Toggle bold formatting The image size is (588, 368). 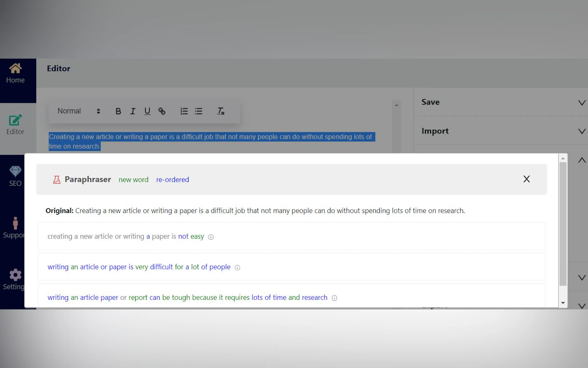point(118,111)
